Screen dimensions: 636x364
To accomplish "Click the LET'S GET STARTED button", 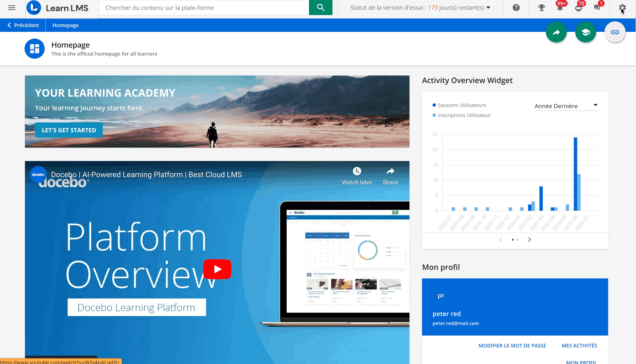I will pos(69,130).
